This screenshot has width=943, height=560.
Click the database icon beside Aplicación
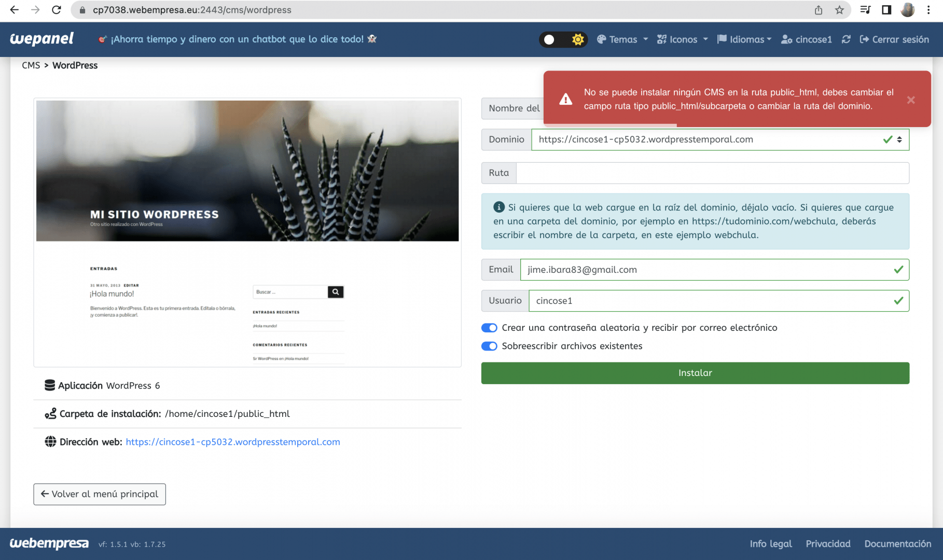50,385
